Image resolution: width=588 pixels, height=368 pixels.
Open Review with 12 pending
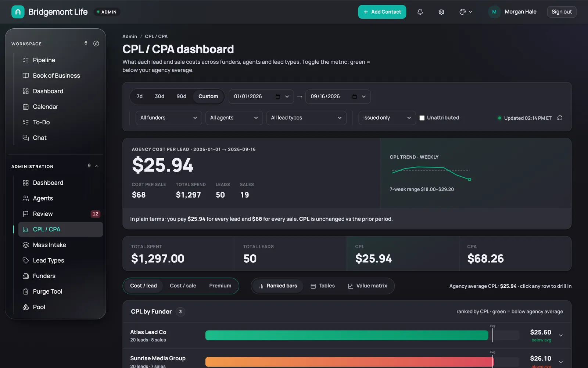tap(61, 214)
